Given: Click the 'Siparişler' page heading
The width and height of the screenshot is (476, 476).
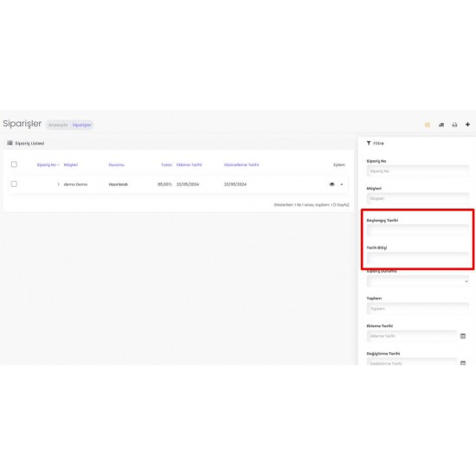Looking at the screenshot, I should click(23, 124).
